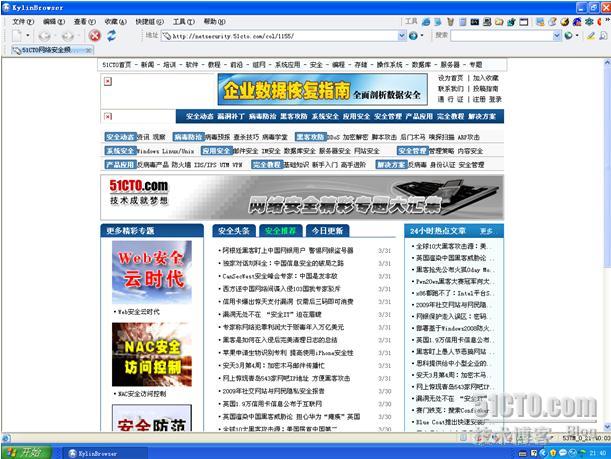The width and height of the screenshot is (611, 459).
Task: Click the Web安全云时代 picture
Action: tap(152, 272)
